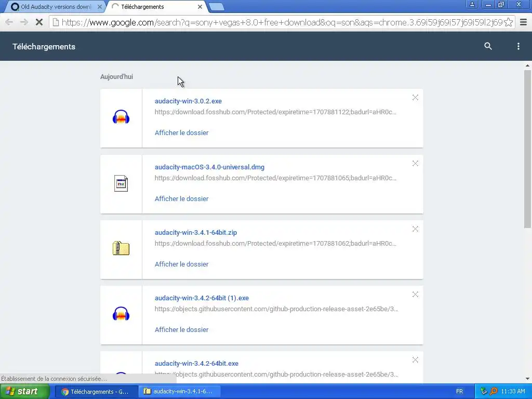This screenshot has height=399, width=532.
Task: Go back with the browser back arrow
Action: [9, 22]
